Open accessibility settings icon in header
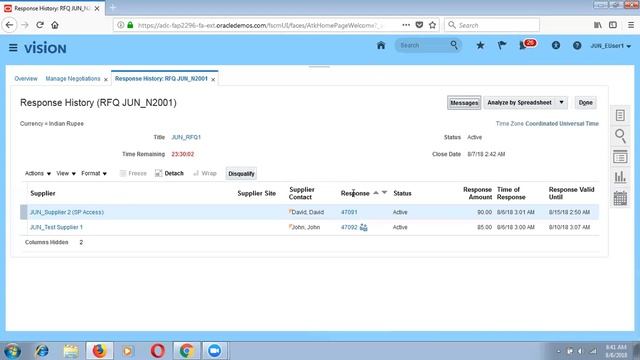The height and width of the screenshot is (360, 640). pyautogui.click(x=556, y=45)
